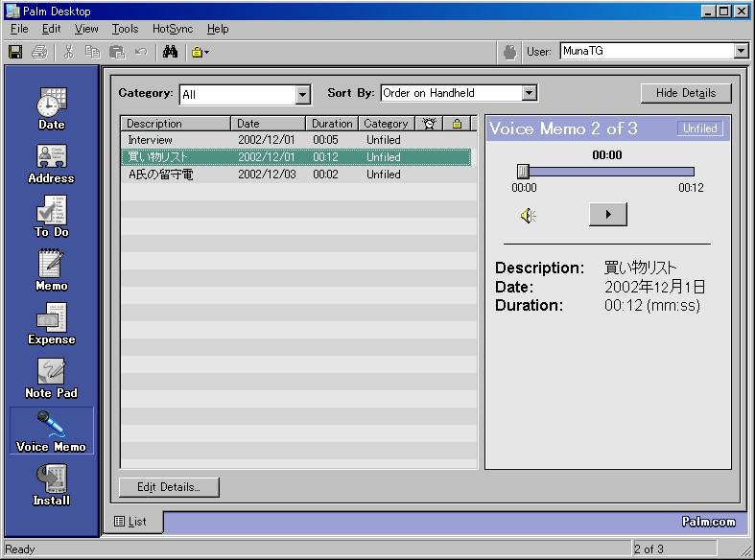This screenshot has height=560, width=755.
Task: Select the Voice Memo module
Action: click(52, 431)
